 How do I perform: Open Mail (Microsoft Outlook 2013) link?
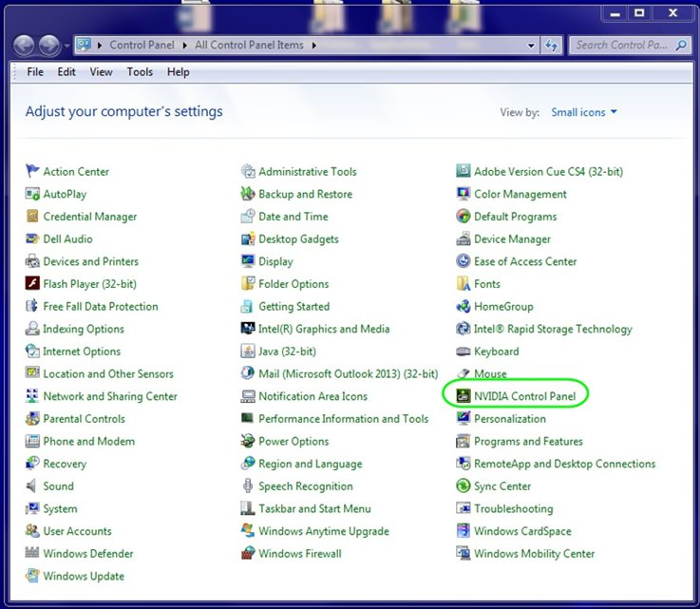click(x=349, y=373)
